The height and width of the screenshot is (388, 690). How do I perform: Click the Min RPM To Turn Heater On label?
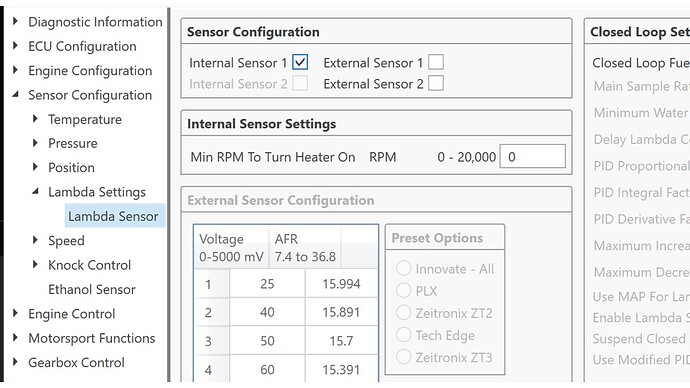tap(273, 157)
